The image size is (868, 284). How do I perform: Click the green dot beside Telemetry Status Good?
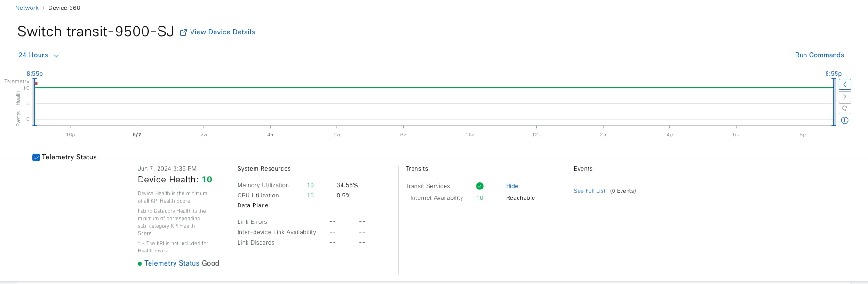[x=140, y=264]
